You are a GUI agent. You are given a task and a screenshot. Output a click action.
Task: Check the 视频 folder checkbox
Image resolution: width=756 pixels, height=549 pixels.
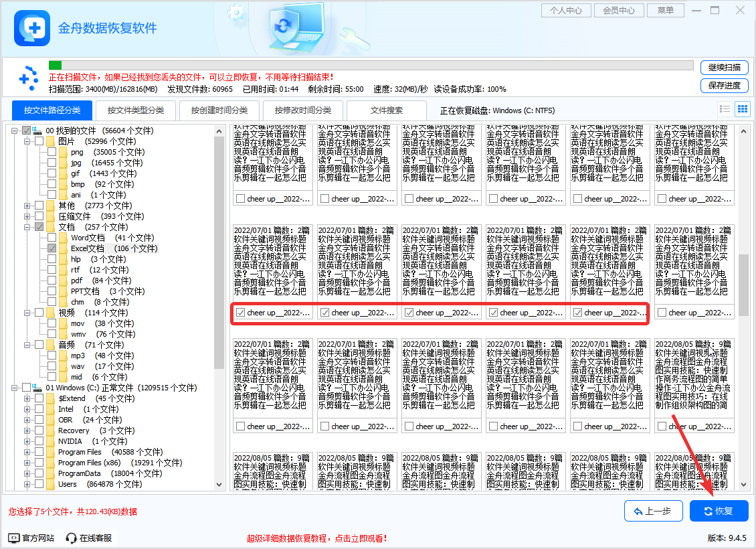[x=39, y=313]
